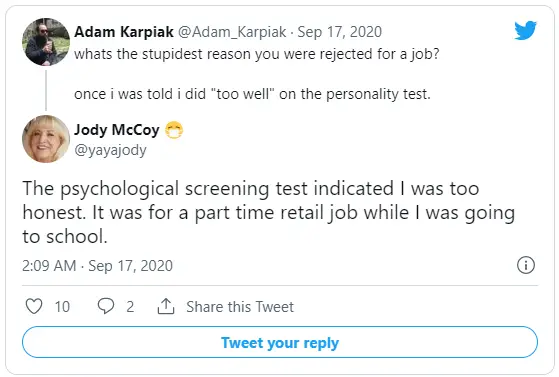Open tweet info circle icon
Screen dimensions: 559x377
pyautogui.click(x=526, y=265)
